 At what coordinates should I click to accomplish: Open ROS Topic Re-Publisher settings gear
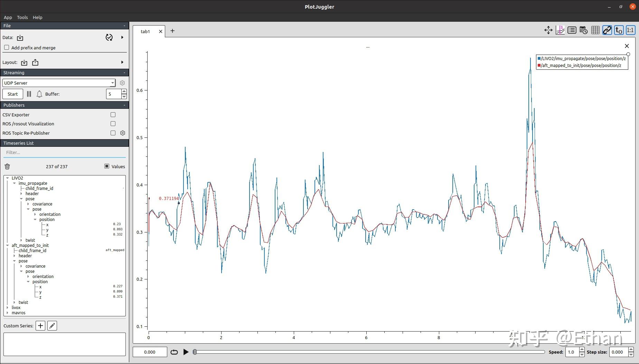tap(123, 133)
